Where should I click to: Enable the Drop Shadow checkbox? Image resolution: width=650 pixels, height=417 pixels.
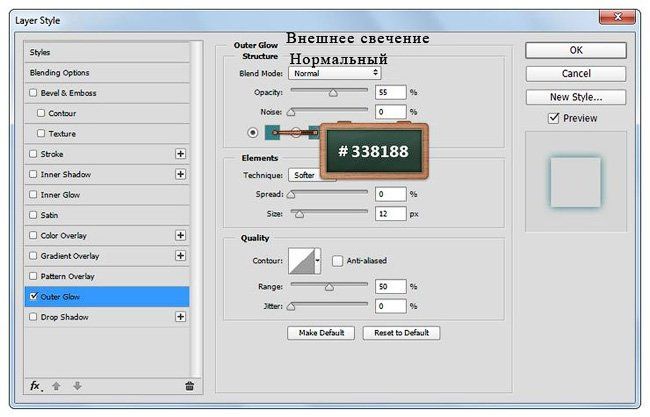coord(33,317)
